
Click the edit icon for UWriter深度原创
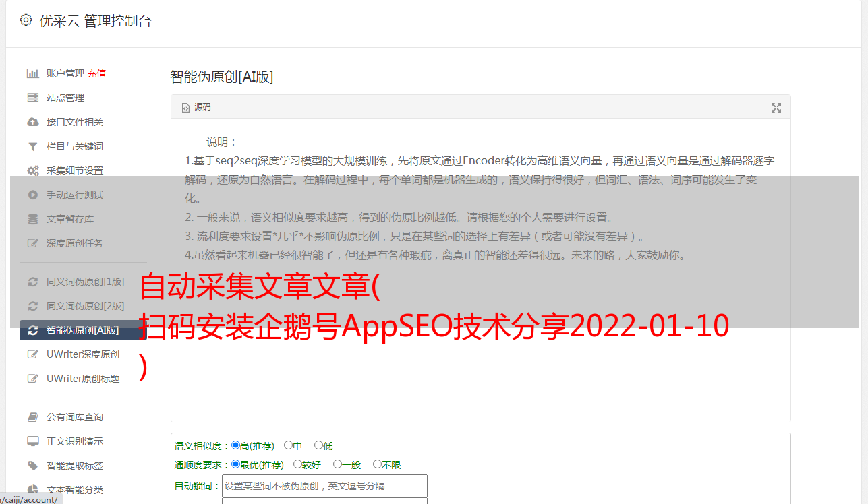point(32,354)
